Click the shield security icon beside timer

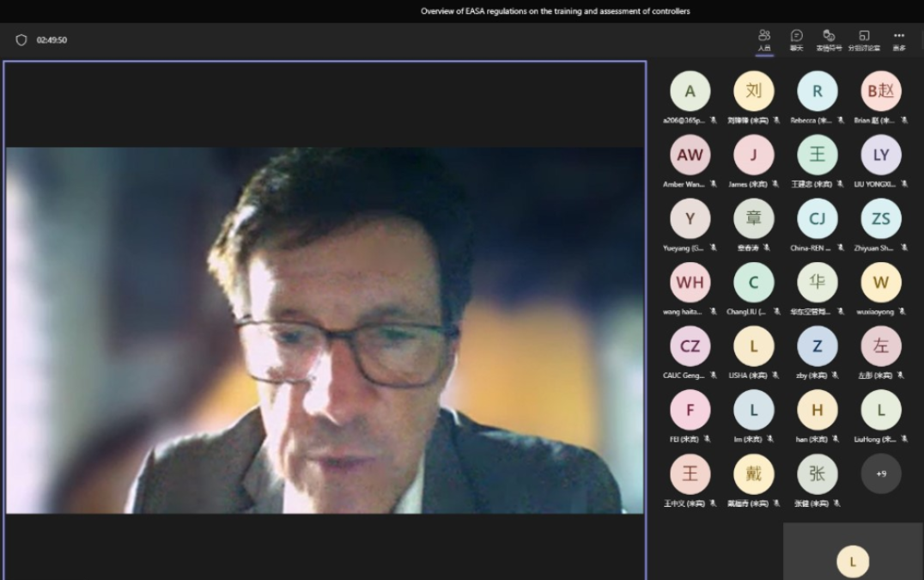[x=21, y=40]
